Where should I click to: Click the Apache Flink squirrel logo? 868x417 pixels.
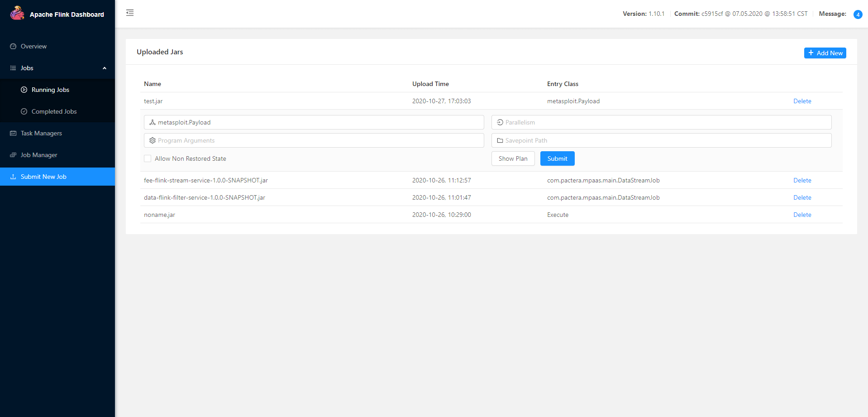pos(17,14)
